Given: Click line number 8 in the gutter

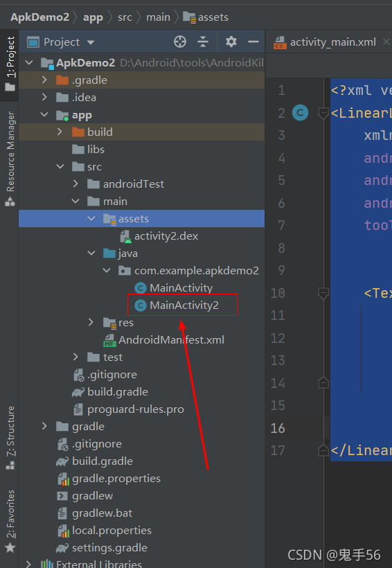Looking at the screenshot, I should pyautogui.click(x=281, y=248).
